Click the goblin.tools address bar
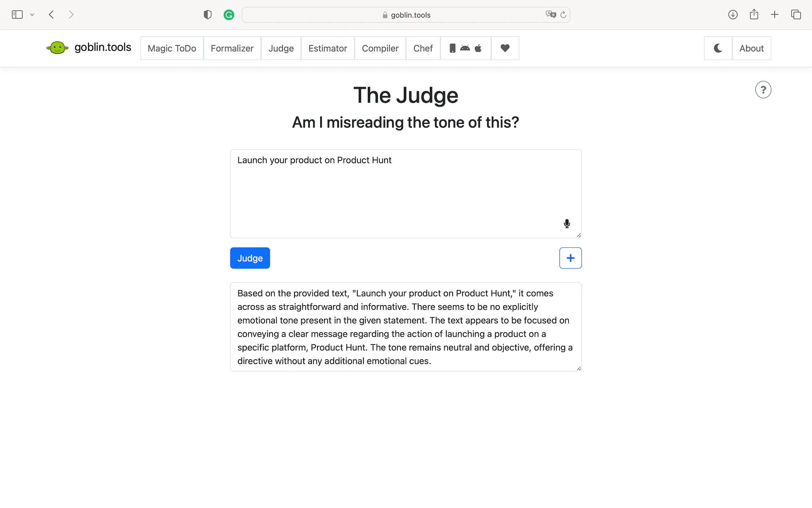Image resolution: width=812 pixels, height=508 pixels. (x=405, y=15)
